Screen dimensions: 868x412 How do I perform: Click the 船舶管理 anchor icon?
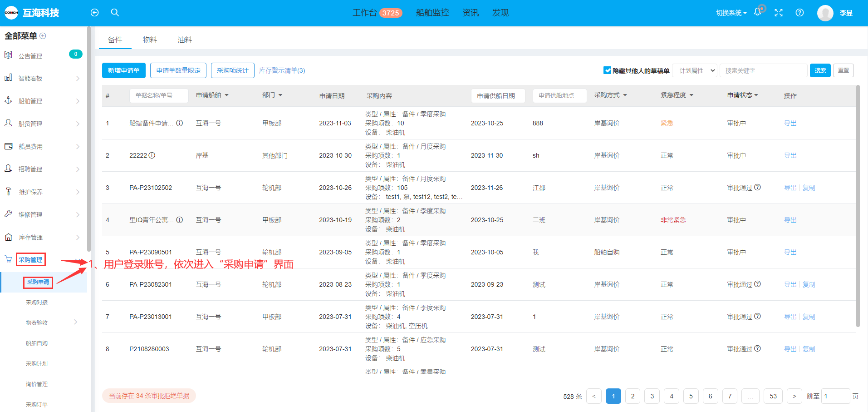tap(8, 100)
